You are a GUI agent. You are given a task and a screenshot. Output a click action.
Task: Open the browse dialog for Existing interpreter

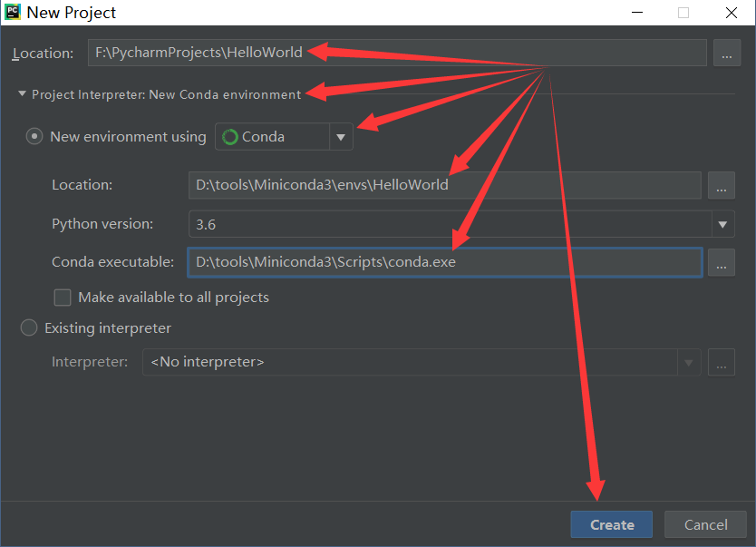tap(722, 362)
